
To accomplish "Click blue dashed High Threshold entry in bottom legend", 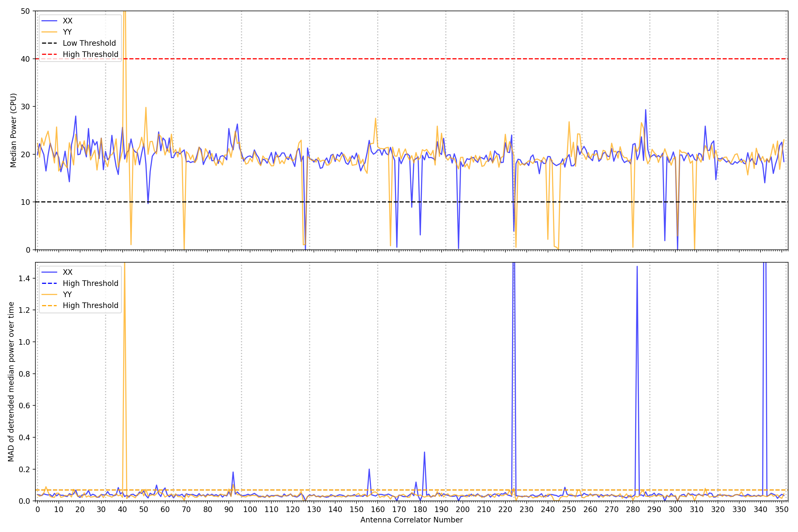I will [x=90, y=283].
